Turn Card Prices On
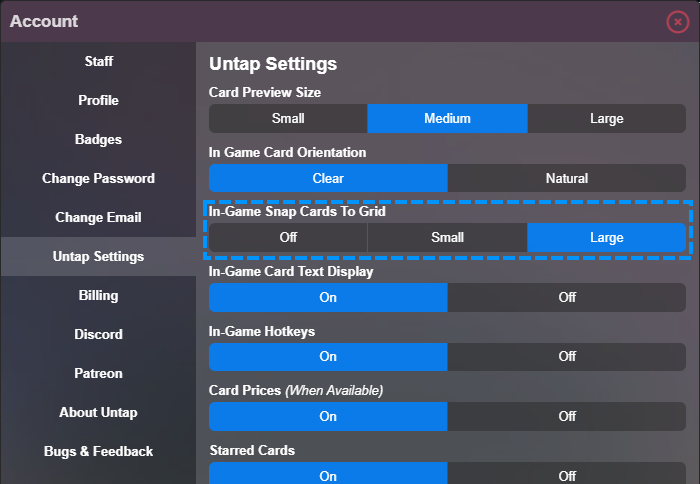700x484 pixels. [x=328, y=417]
